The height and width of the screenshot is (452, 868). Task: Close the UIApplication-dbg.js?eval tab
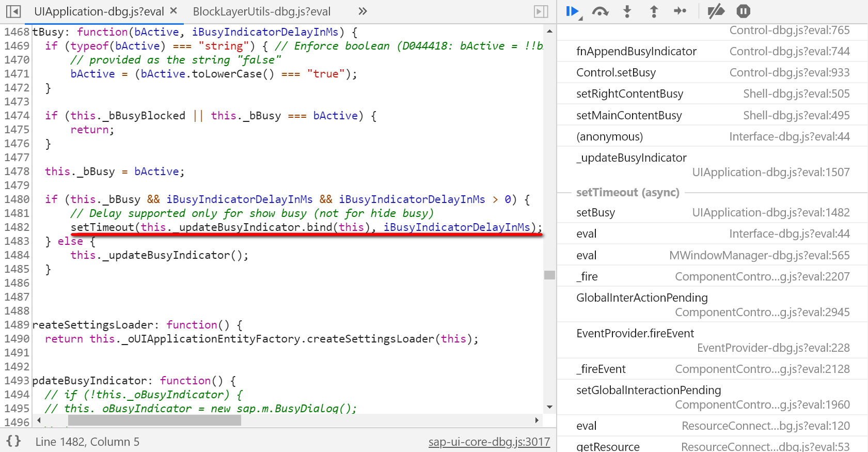173,11
